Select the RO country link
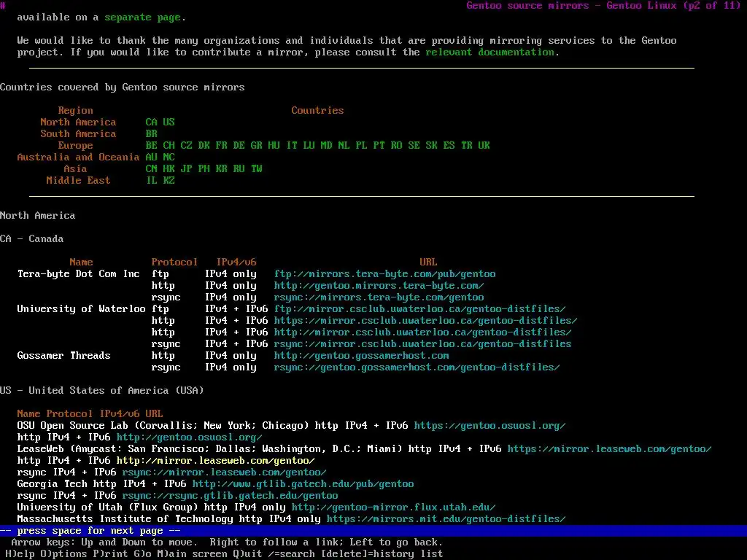Image resolution: width=747 pixels, height=560 pixels. click(396, 146)
